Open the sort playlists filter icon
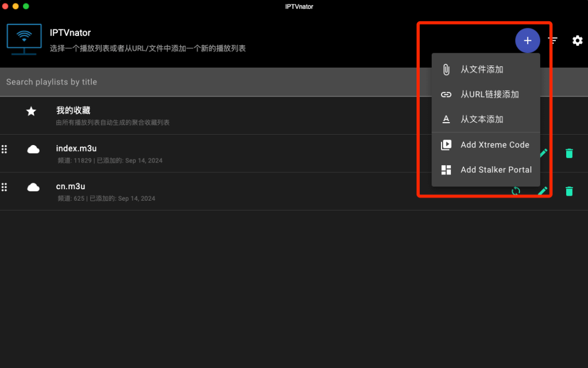Image resolution: width=588 pixels, height=368 pixels. pyautogui.click(x=553, y=41)
